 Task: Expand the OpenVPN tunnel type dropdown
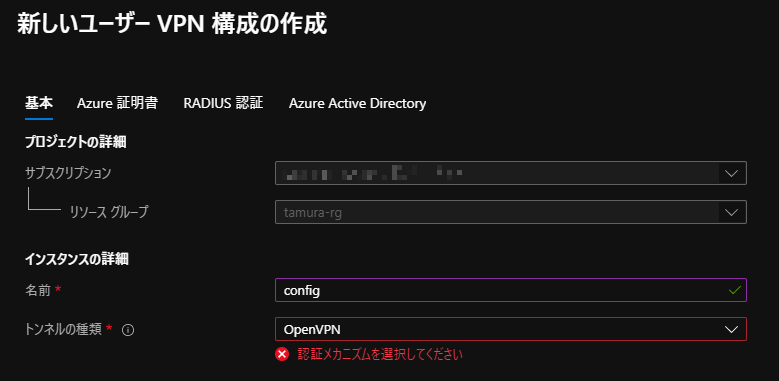pos(511,329)
